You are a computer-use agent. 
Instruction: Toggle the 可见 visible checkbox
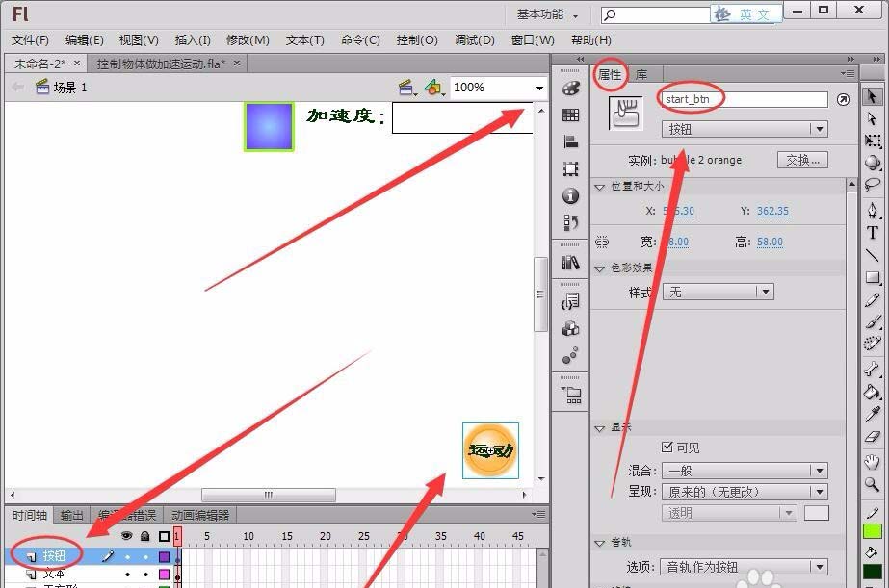click(667, 447)
